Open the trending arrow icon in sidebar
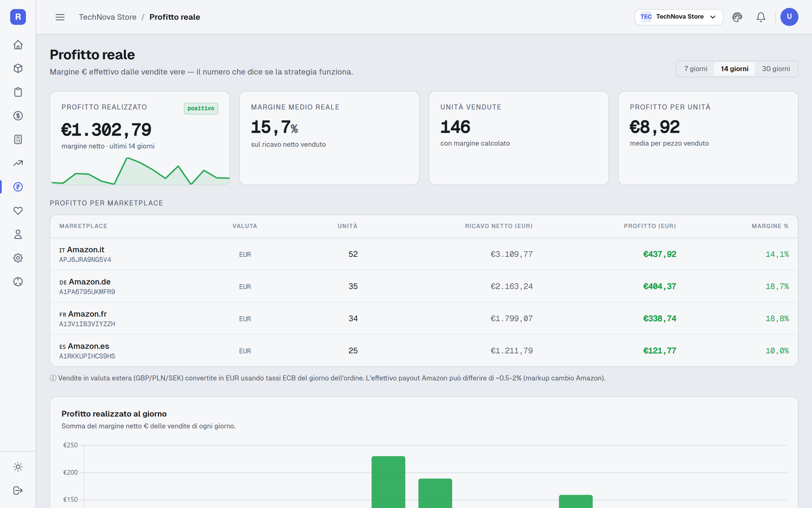This screenshot has width=812, height=508. pos(18,163)
